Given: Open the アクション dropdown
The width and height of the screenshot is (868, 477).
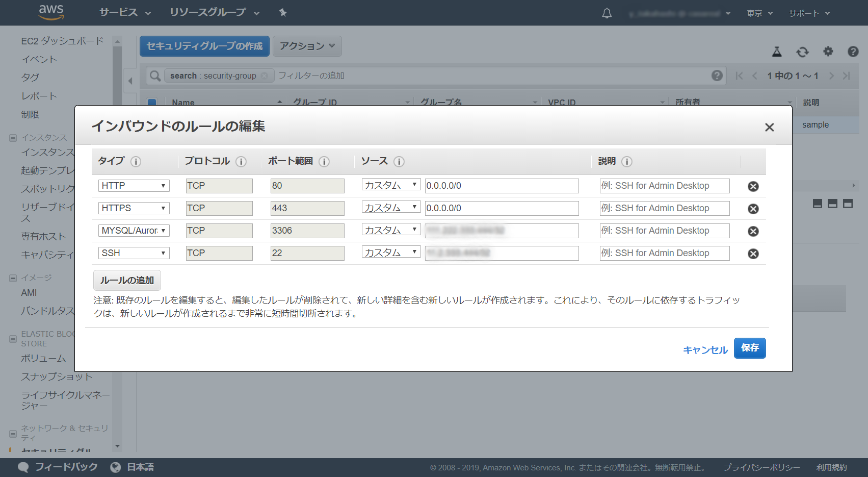Looking at the screenshot, I should click(307, 46).
